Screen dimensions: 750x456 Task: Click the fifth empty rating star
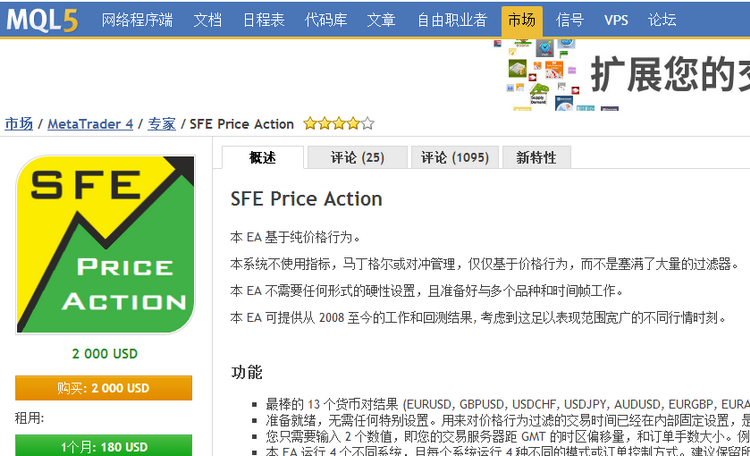pos(367,124)
